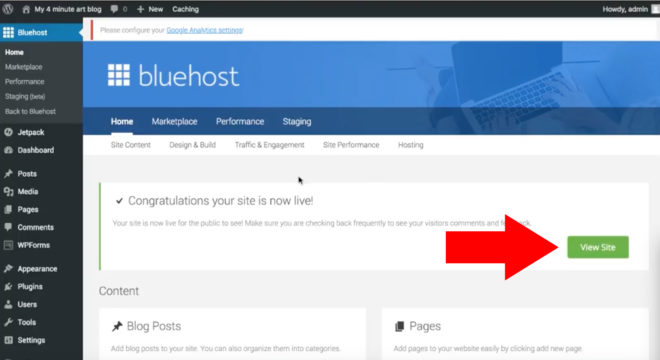Open Plugins in the sidebar
The height and width of the screenshot is (360, 660).
30,287
